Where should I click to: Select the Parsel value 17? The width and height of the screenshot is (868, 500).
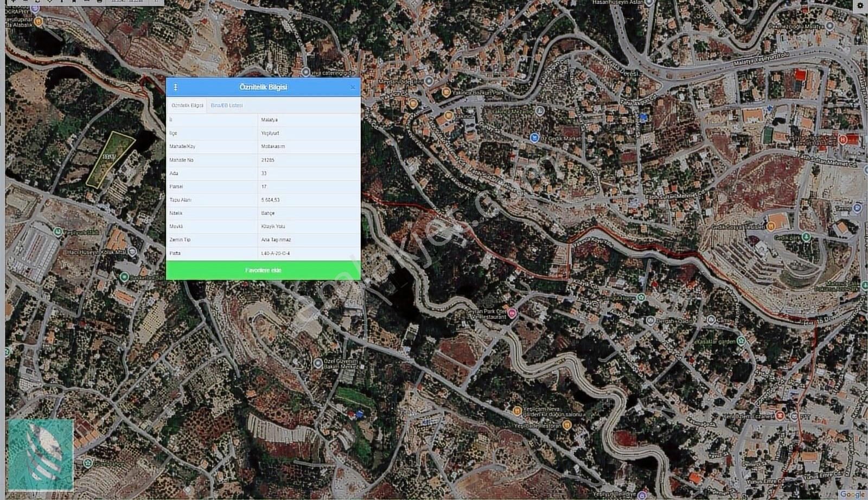click(x=264, y=187)
